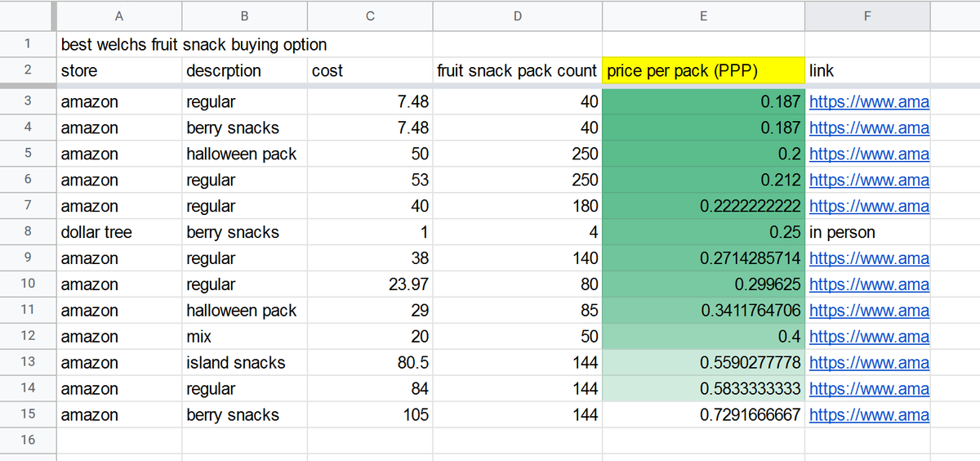Click the 'dollar tree' store cell
This screenshot has width=980, height=461.
pyautogui.click(x=119, y=232)
